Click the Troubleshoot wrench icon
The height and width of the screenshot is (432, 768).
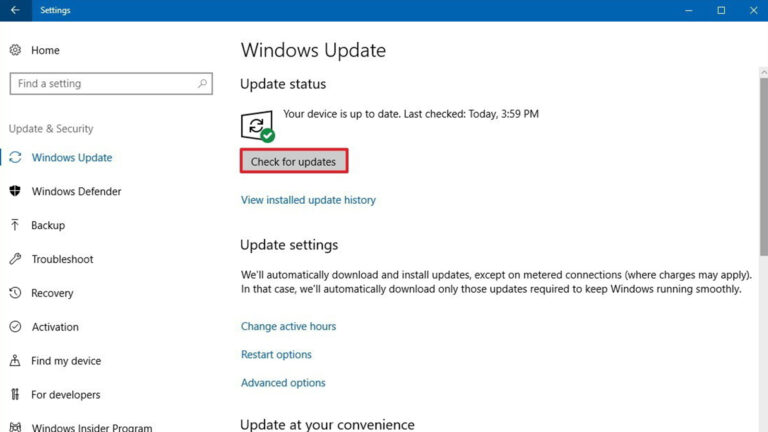(x=15, y=259)
